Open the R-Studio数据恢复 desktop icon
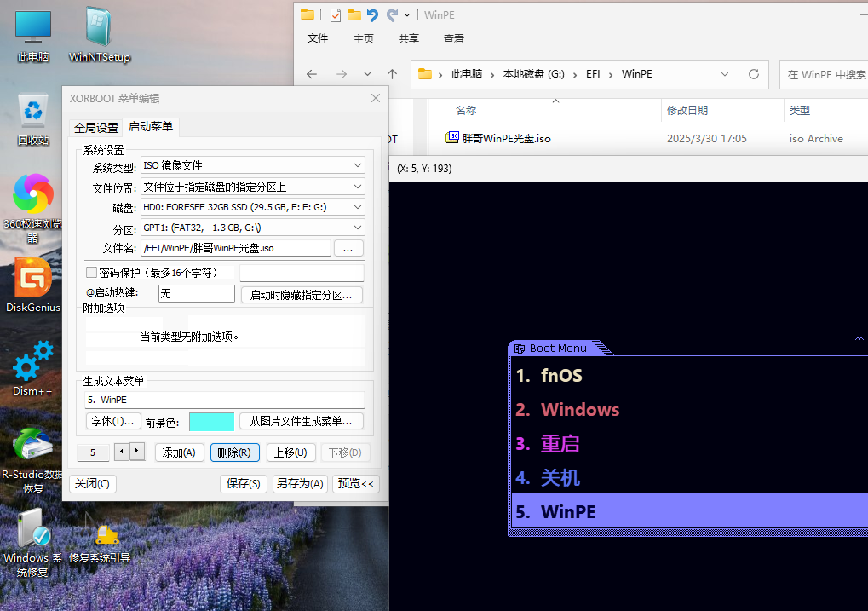 33,461
